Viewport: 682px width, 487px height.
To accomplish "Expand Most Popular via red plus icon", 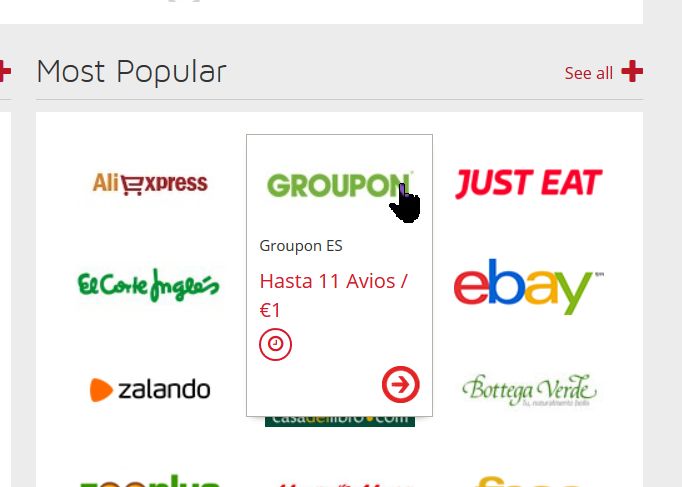I will pyautogui.click(x=632, y=71).
